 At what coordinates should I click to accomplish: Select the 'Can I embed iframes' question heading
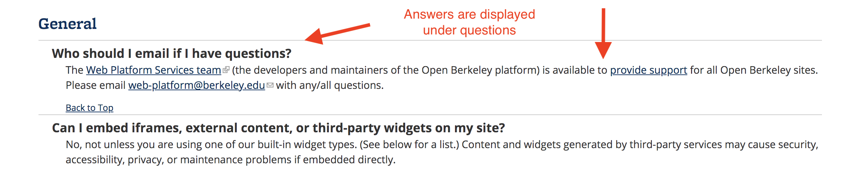(278, 128)
